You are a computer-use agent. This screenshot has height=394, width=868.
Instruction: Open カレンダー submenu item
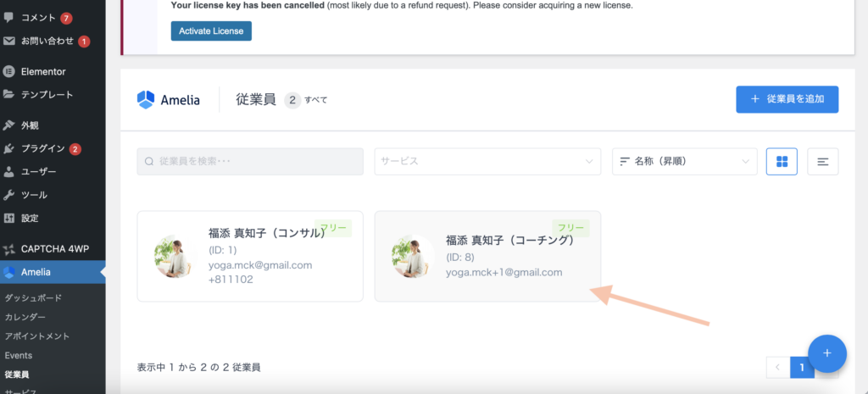click(25, 317)
